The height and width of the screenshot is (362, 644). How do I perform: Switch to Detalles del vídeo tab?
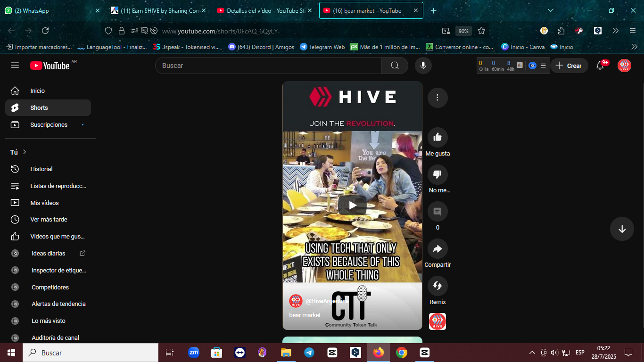point(264,10)
